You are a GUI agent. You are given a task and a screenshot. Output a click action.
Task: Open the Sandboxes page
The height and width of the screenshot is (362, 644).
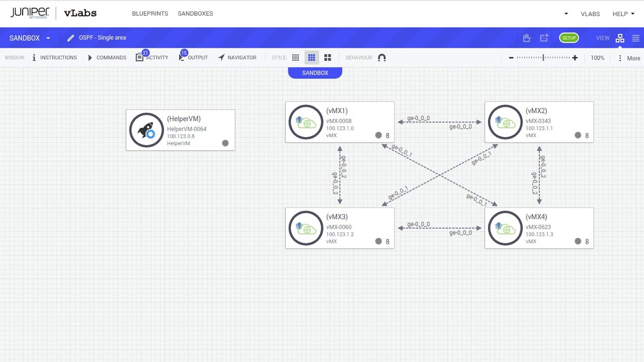(x=195, y=14)
